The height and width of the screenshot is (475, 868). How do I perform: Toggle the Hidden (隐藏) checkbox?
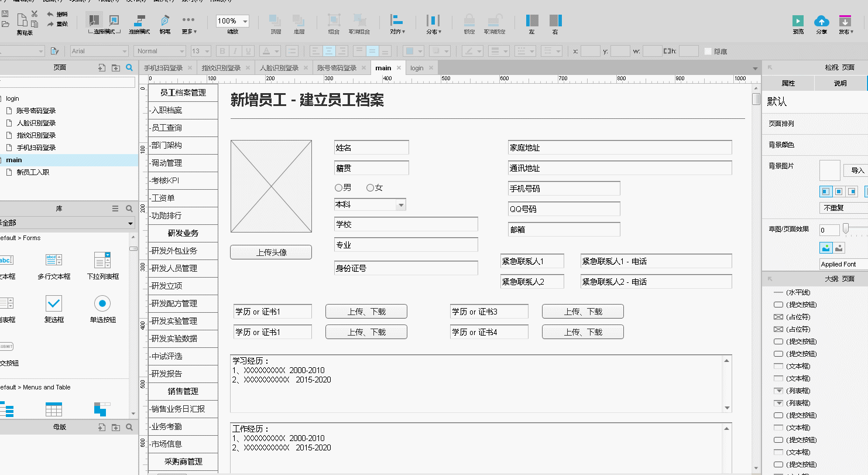point(708,52)
